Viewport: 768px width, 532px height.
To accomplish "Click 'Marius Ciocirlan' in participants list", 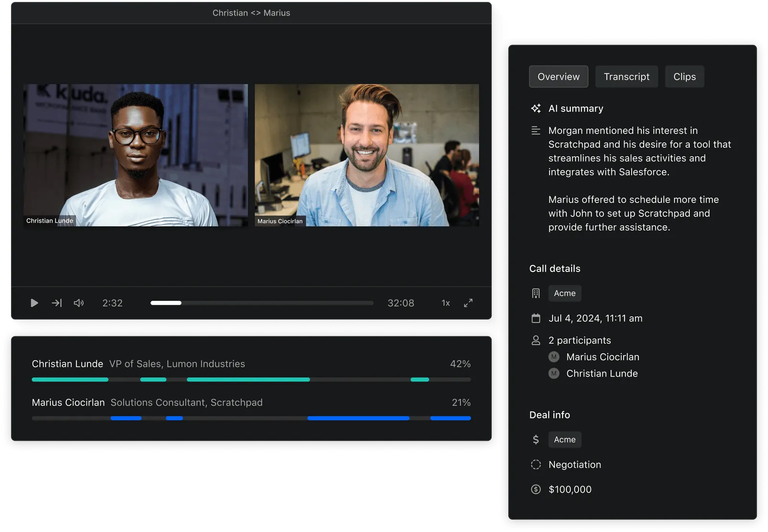I will point(603,357).
